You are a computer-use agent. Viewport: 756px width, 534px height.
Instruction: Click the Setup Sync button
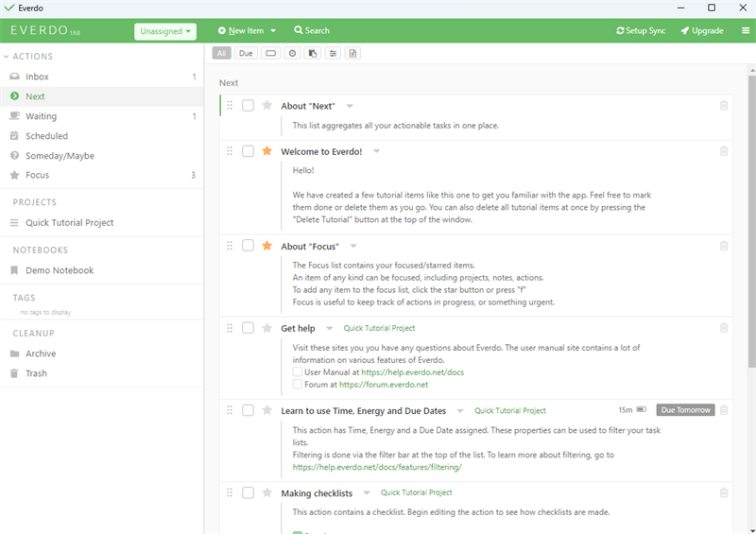click(641, 30)
